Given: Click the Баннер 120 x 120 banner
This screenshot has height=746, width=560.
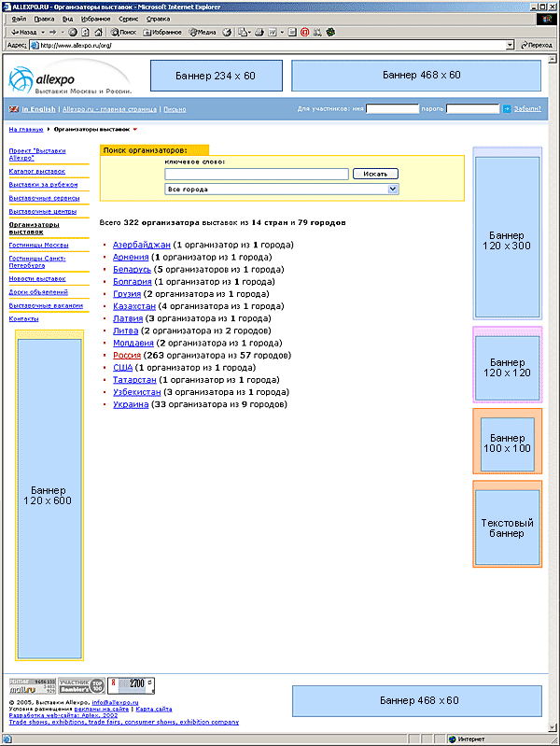Looking at the screenshot, I should coord(507,368).
